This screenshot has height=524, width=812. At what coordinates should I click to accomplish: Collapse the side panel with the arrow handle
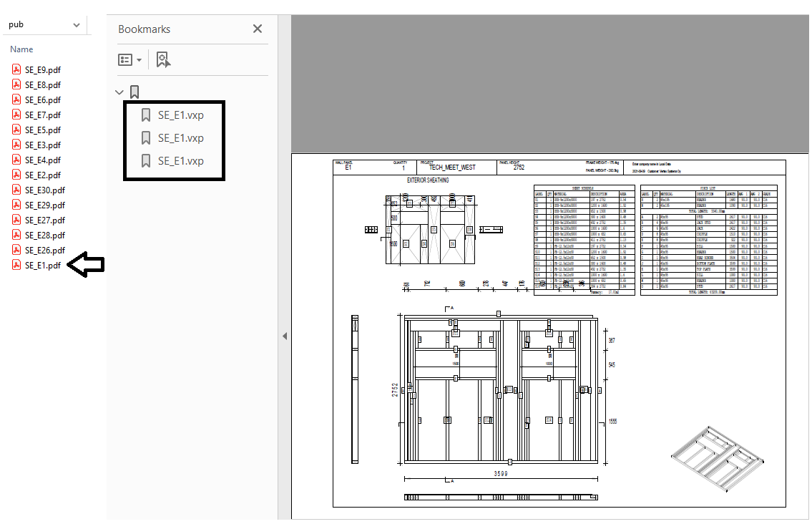(284, 336)
